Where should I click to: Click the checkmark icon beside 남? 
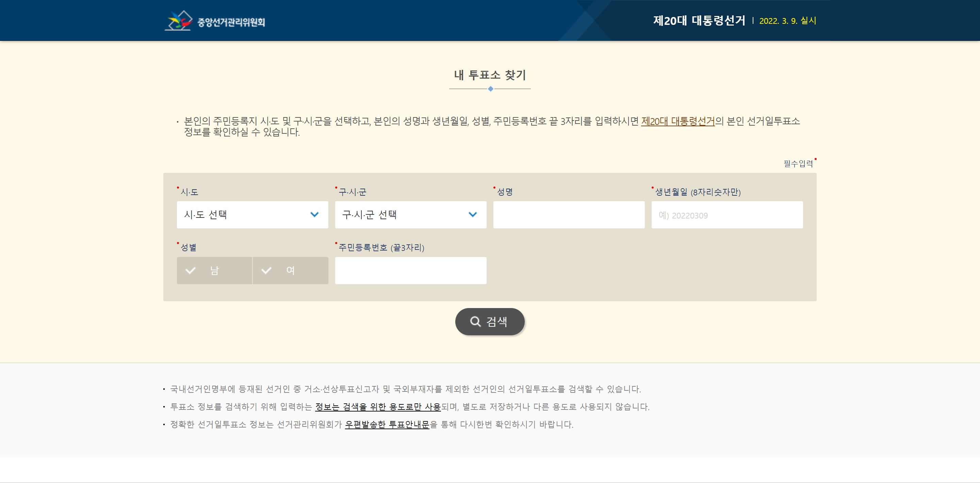(190, 271)
